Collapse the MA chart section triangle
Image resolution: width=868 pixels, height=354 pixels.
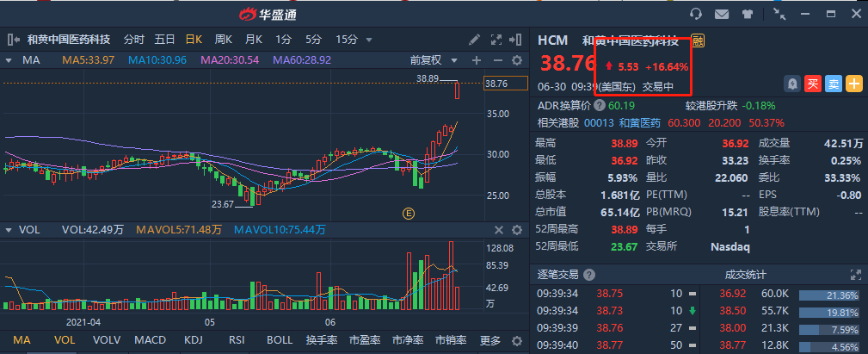tap(9, 59)
